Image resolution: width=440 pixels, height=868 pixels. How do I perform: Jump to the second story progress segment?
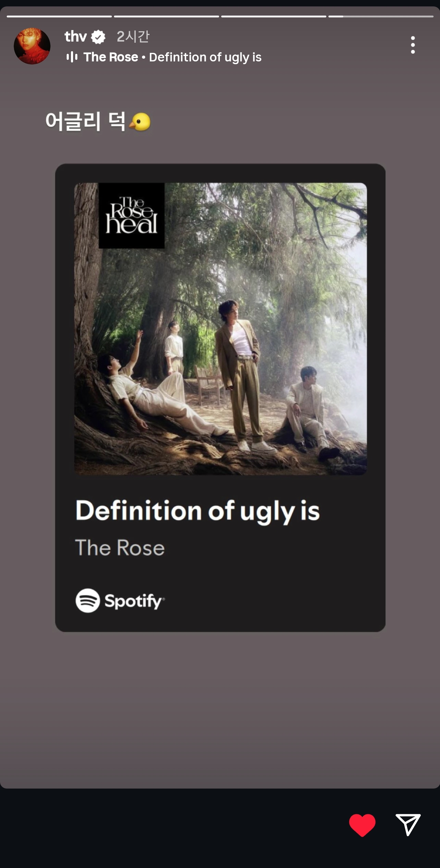point(166,16)
